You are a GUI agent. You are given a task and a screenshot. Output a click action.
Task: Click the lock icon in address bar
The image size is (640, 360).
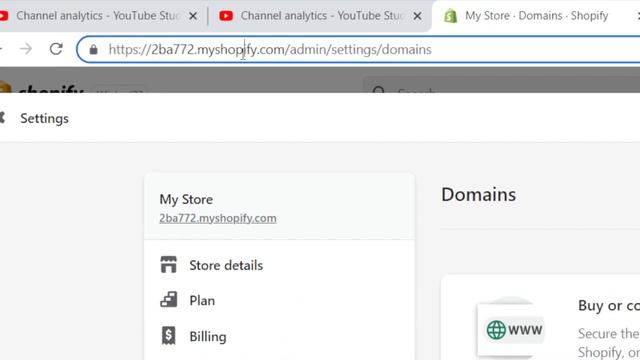tap(93, 49)
